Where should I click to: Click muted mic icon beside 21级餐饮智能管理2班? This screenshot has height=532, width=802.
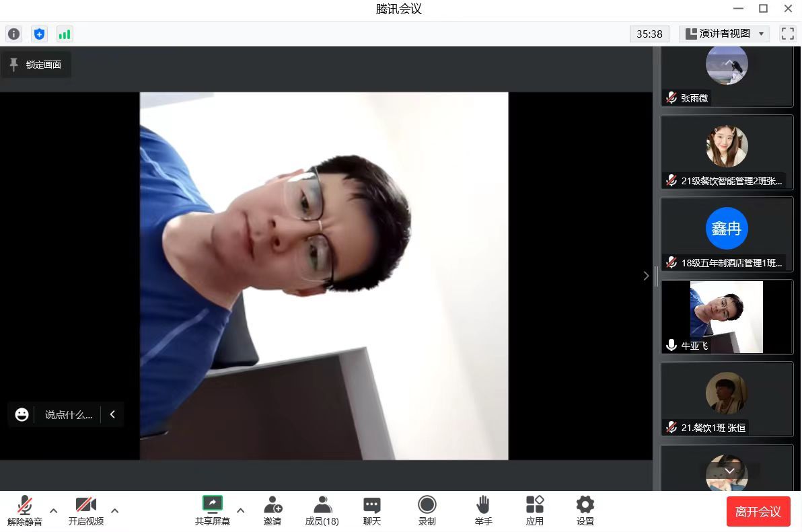point(671,180)
